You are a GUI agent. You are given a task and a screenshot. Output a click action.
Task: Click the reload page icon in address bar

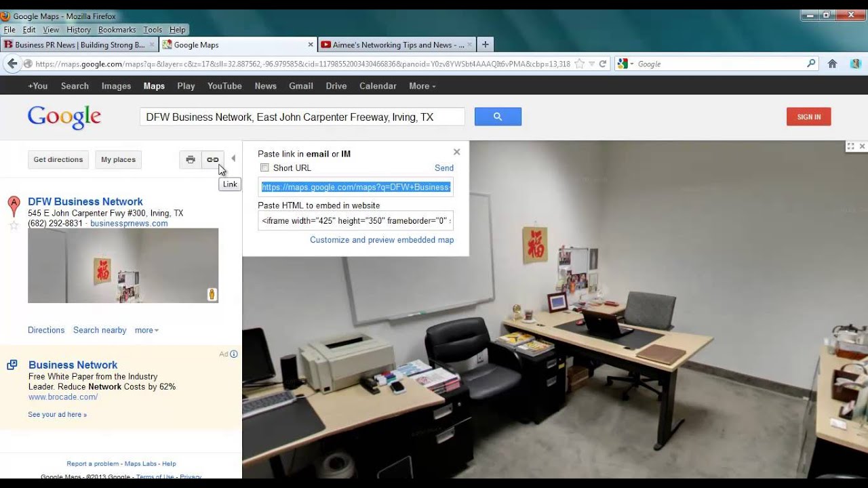coord(602,64)
